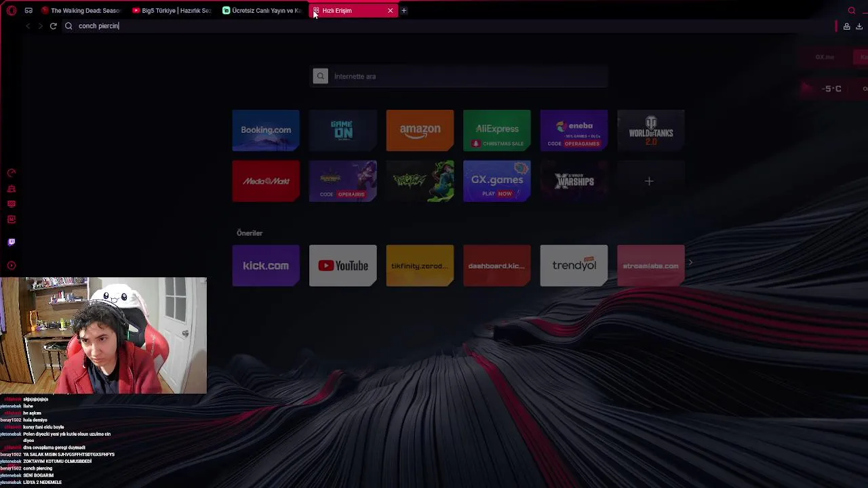Click the address bar search magnifier icon

[x=68, y=26]
